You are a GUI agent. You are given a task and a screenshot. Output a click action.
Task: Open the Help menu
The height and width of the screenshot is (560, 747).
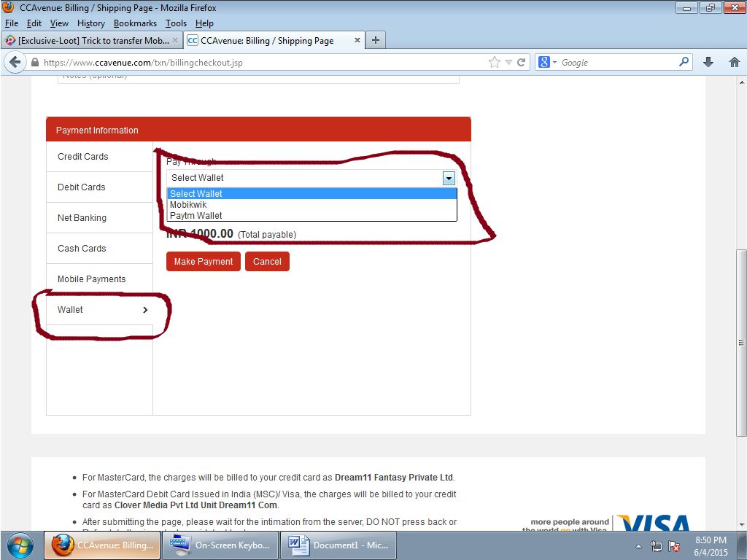point(204,23)
